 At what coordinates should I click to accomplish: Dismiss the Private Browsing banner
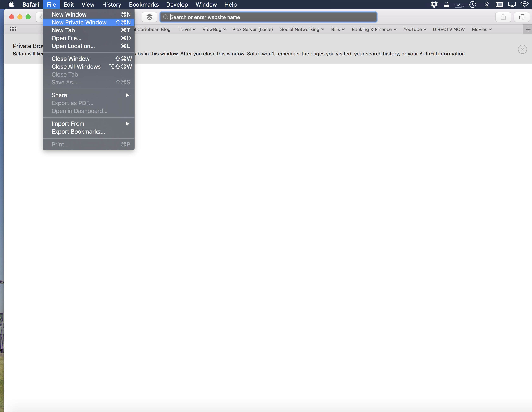point(522,49)
